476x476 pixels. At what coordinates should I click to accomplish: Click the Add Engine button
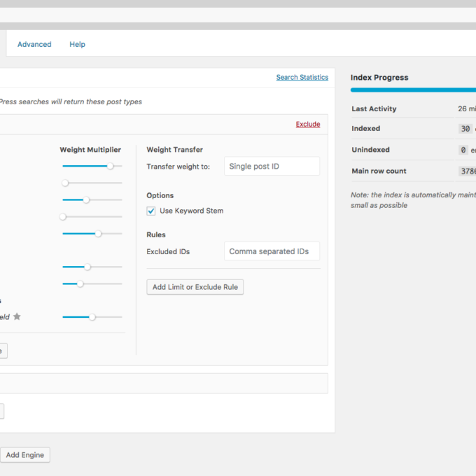24,455
